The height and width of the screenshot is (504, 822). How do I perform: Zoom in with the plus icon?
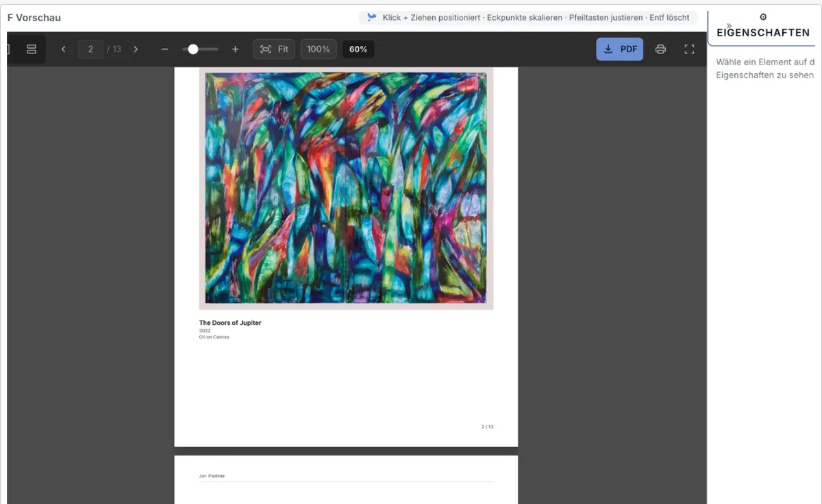[236, 49]
